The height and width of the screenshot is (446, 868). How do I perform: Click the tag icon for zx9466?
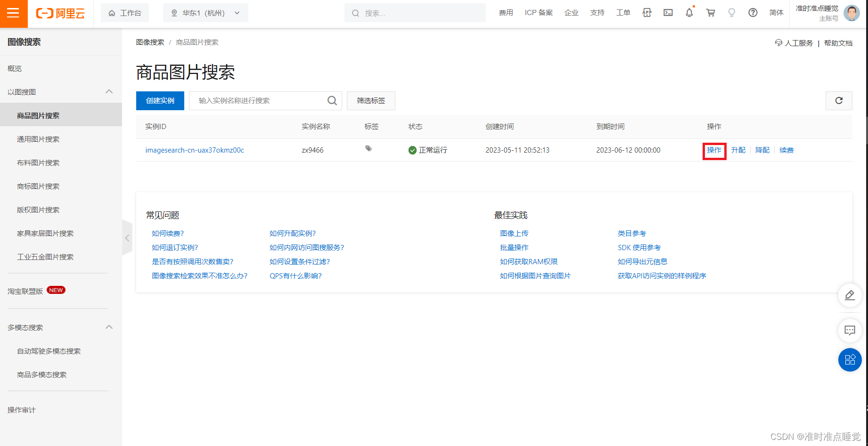(x=368, y=148)
